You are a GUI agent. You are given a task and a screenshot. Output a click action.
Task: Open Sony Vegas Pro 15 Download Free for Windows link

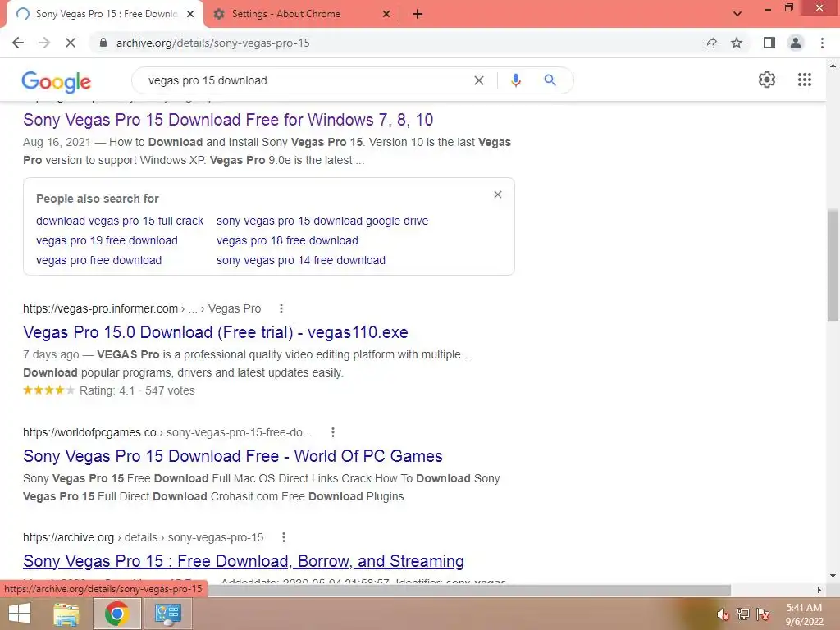click(228, 120)
